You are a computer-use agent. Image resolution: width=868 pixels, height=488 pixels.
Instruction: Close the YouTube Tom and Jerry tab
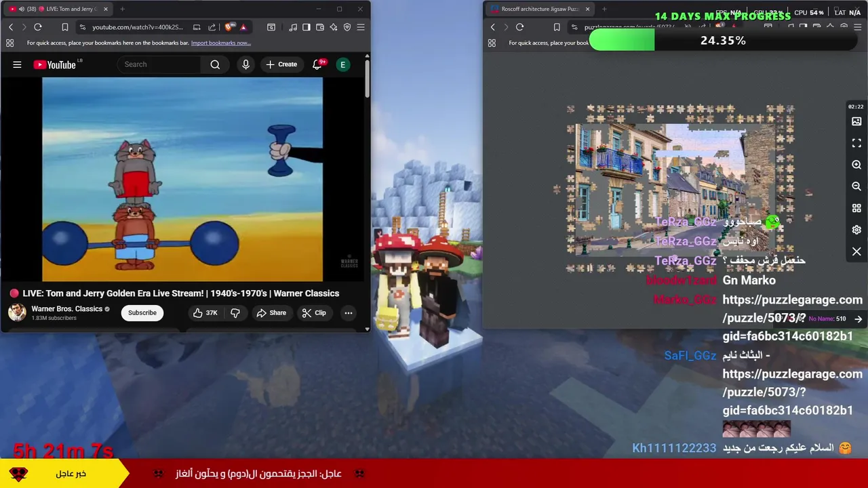[x=106, y=9]
